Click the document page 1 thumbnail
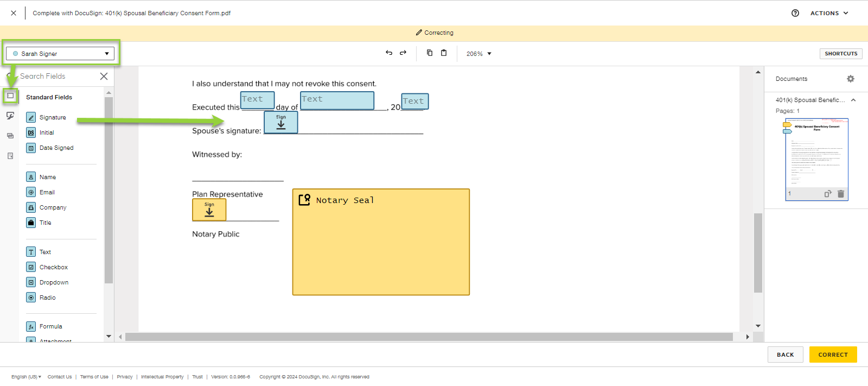 [x=816, y=155]
